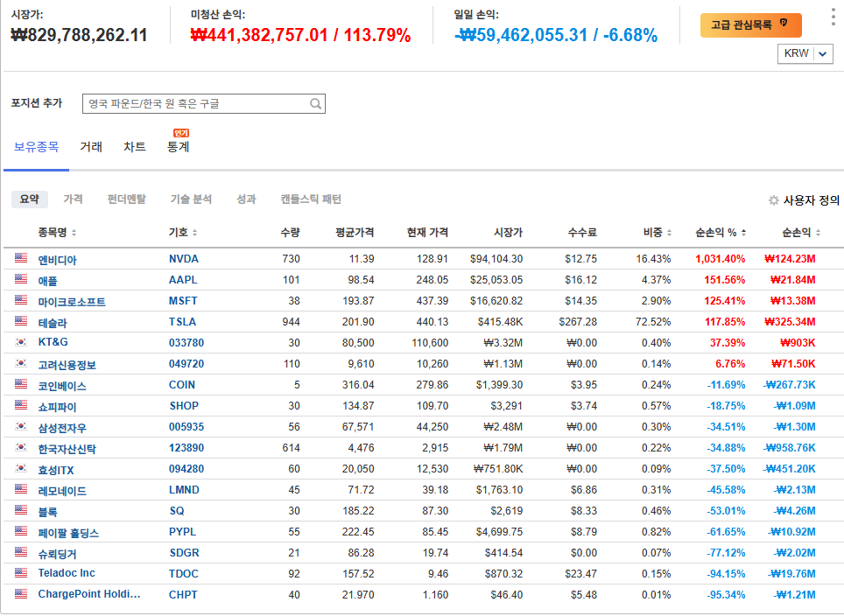Click the US flag in the TSLA row

click(21, 320)
